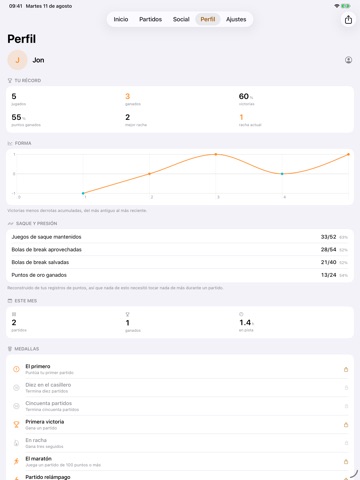Tap the 13/24 value
The width and height of the screenshot is (360, 480).
328,275
